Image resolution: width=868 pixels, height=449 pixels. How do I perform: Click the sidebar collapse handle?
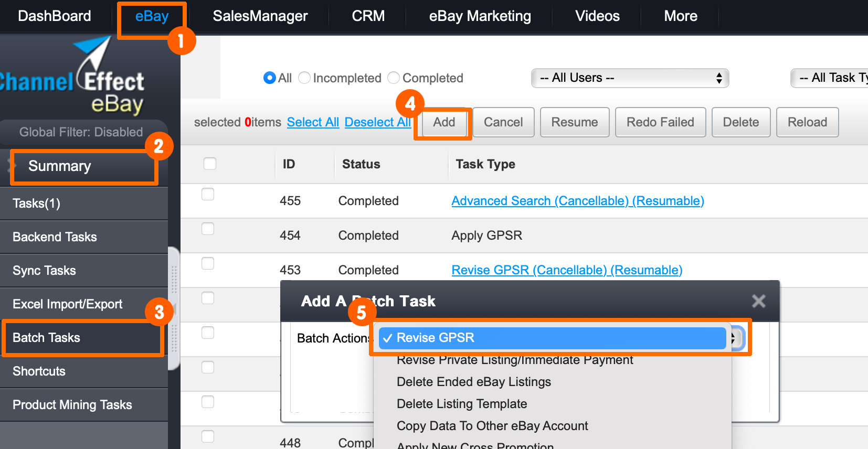pyautogui.click(x=174, y=308)
